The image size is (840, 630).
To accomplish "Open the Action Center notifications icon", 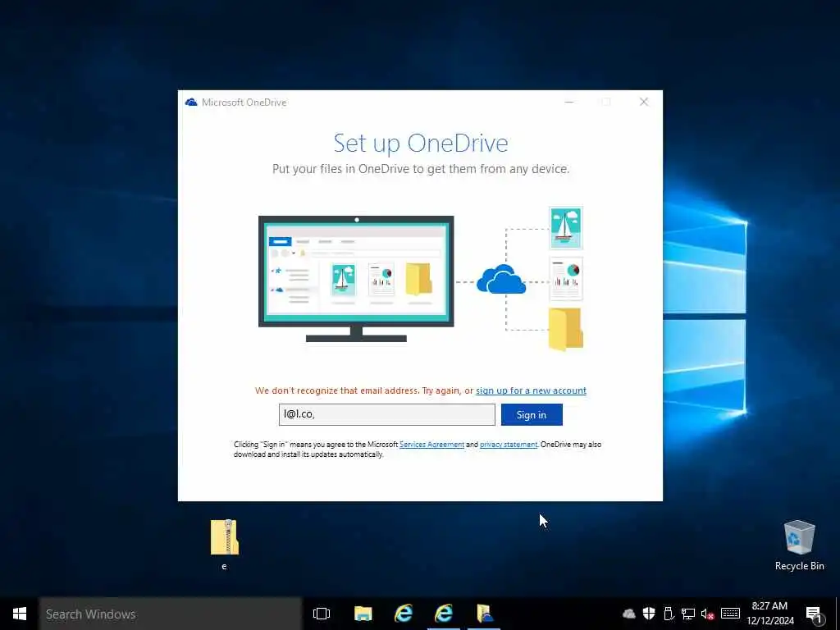I will 814,614.
